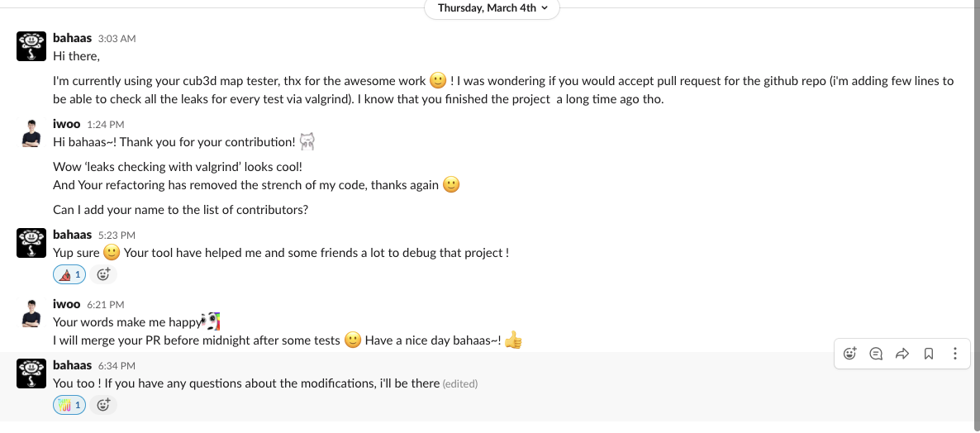Click bahaas avatar on the 3:03 AM message
Image resolution: width=980 pixels, height=433 pixels.
(31, 46)
